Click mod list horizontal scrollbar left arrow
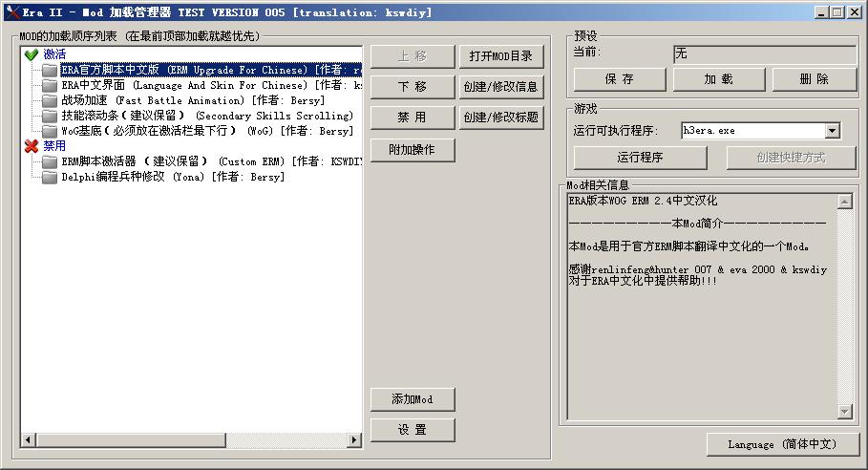868x470 pixels. tap(29, 440)
